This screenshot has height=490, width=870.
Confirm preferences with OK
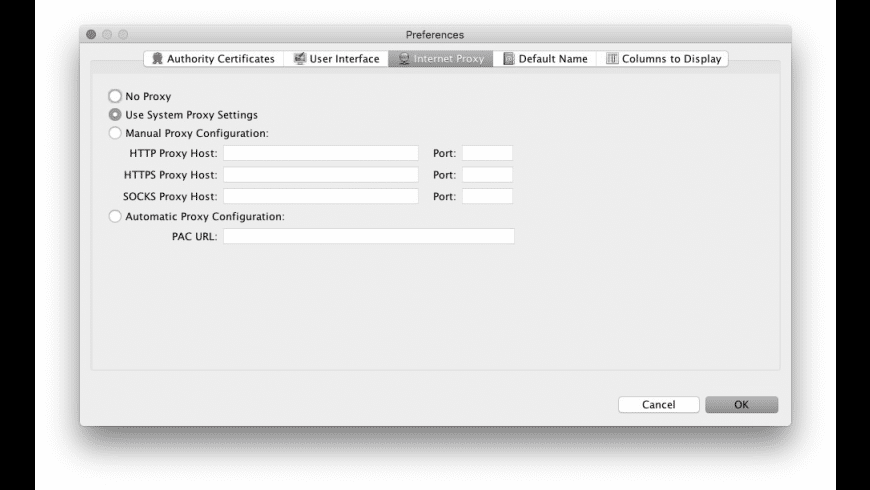741,405
